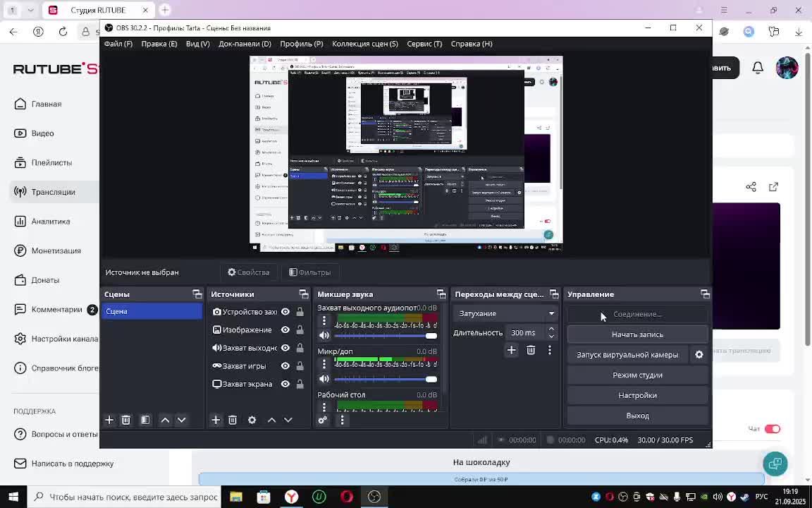The image size is (812, 508).
Task: Lock the Изображение source
Action: pos(300,329)
